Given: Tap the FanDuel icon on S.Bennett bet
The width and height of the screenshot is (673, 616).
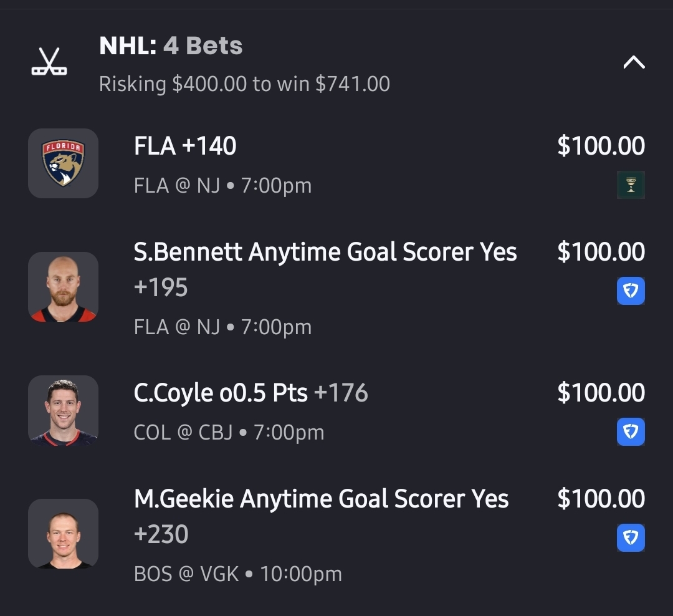Looking at the screenshot, I should [631, 291].
